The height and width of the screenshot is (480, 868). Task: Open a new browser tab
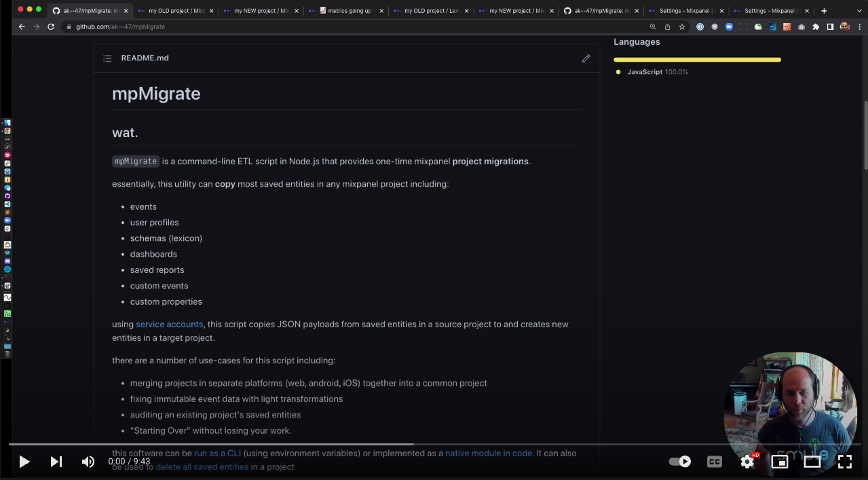tap(824, 11)
